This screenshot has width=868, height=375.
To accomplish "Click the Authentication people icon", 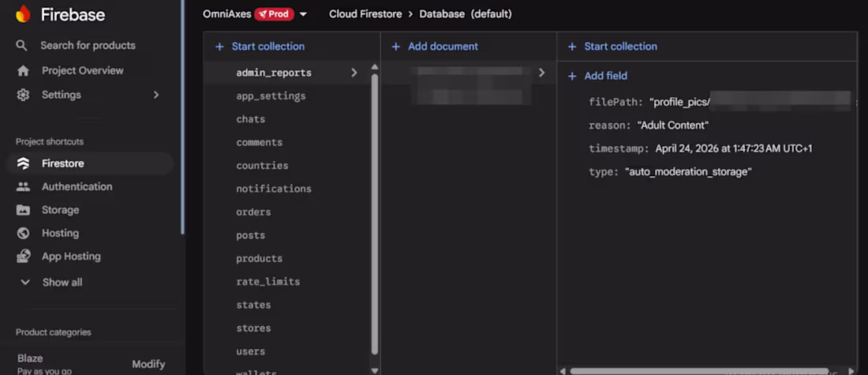I will (x=23, y=186).
